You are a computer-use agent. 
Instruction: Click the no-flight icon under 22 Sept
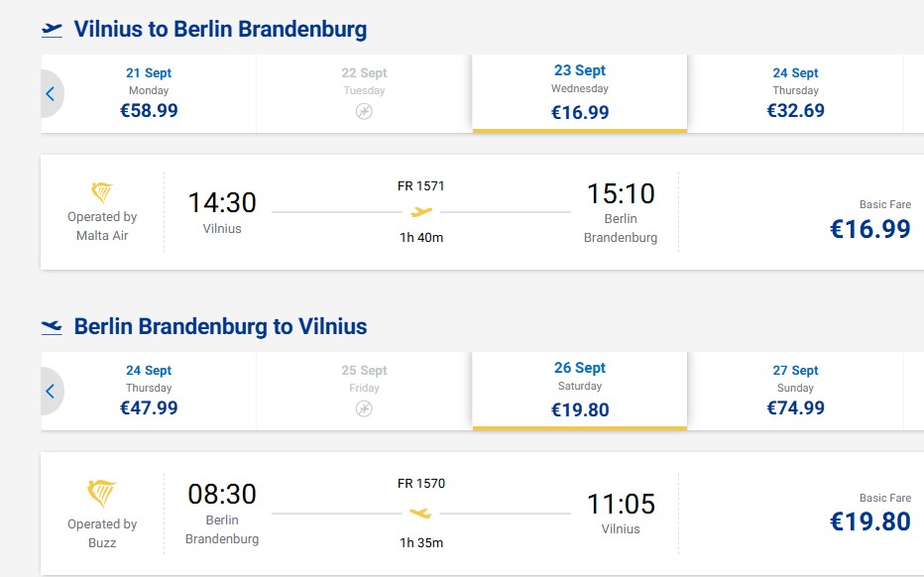pos(364,111)
